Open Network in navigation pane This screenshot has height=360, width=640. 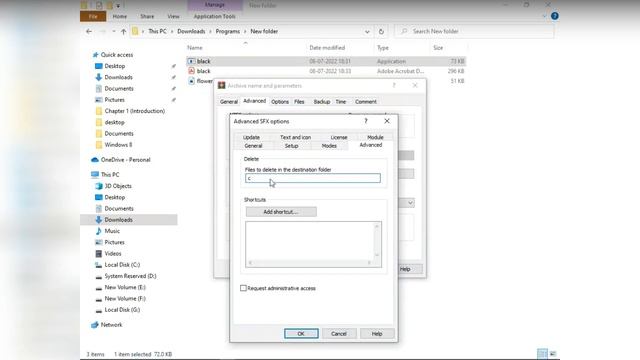tap(111, 325)
